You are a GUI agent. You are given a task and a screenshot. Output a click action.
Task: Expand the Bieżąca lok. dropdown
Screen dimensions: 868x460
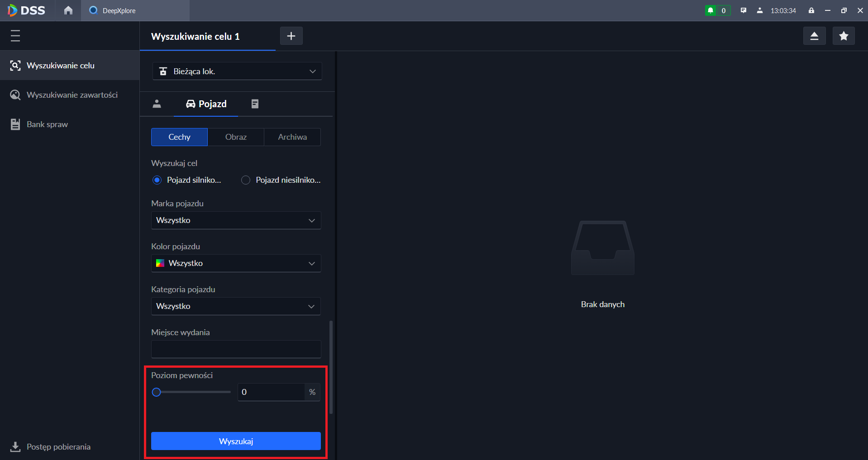click(237, 71)
